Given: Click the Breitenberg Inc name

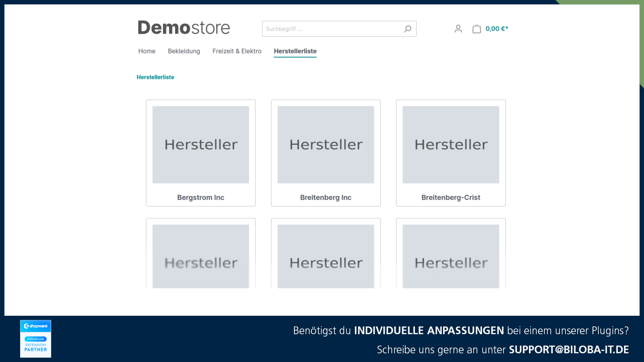Looking at the screenshot, I should (326, 197).
